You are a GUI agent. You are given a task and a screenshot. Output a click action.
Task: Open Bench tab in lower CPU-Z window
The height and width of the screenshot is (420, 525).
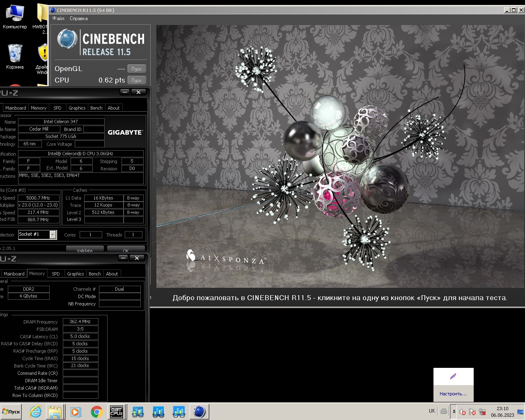click(95, 274)
